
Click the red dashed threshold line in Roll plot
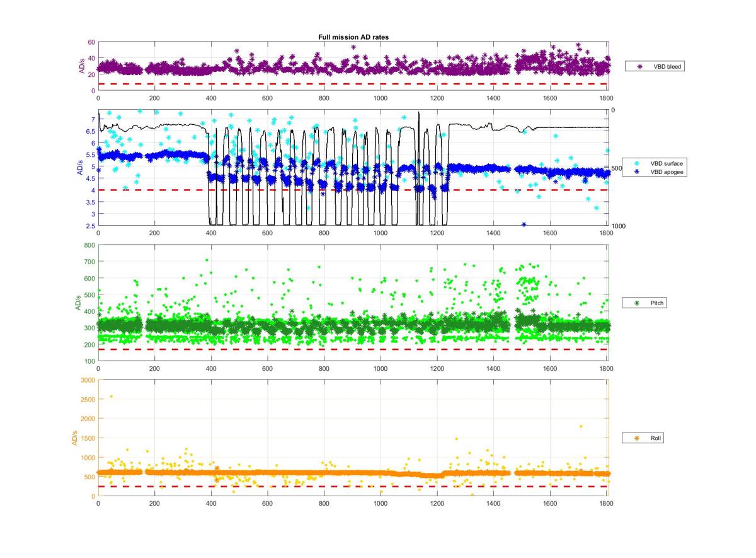(353, 486)
